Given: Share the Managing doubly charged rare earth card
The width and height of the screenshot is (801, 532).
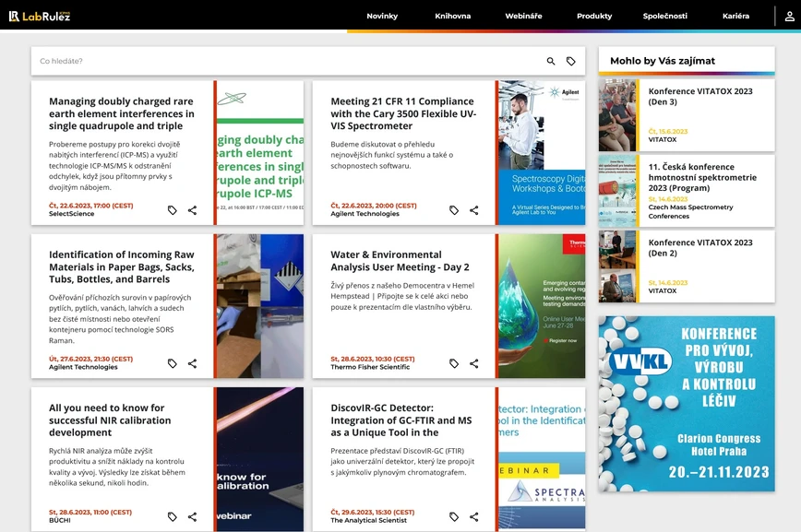Looking at the screenshot, I should pos(192,210).
